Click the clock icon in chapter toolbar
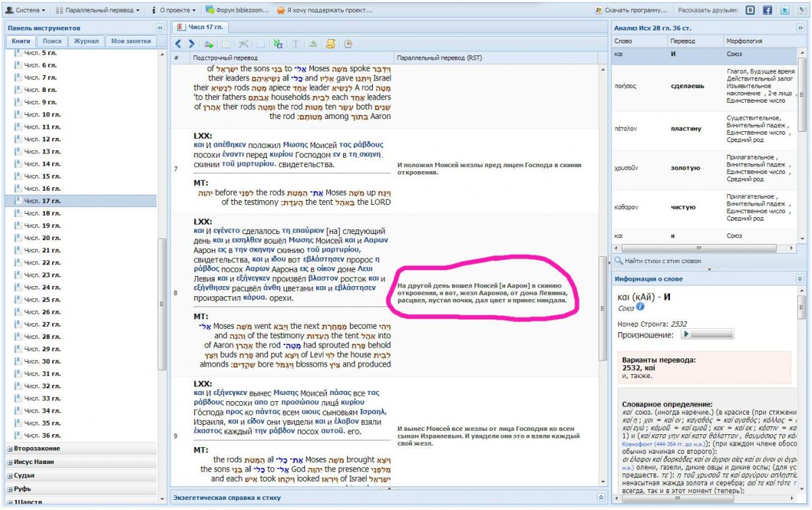812x510 pixels. 348,44
